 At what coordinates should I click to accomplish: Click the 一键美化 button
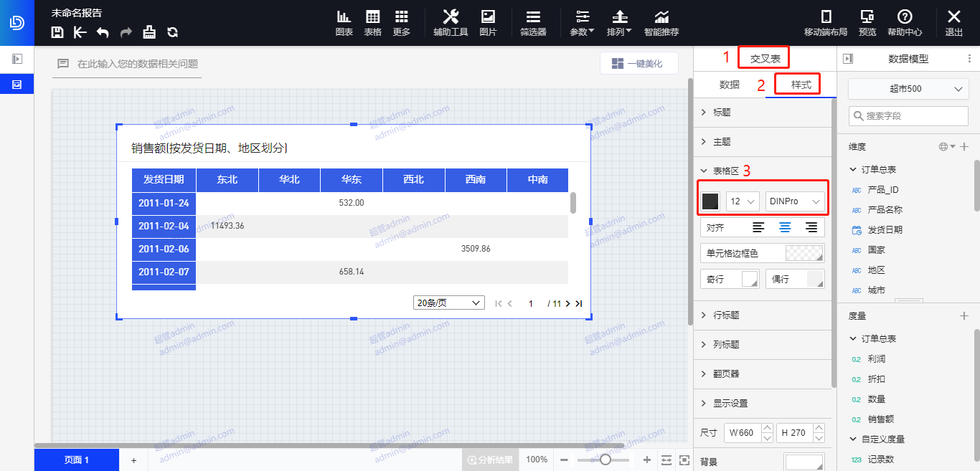pos(640,64)
